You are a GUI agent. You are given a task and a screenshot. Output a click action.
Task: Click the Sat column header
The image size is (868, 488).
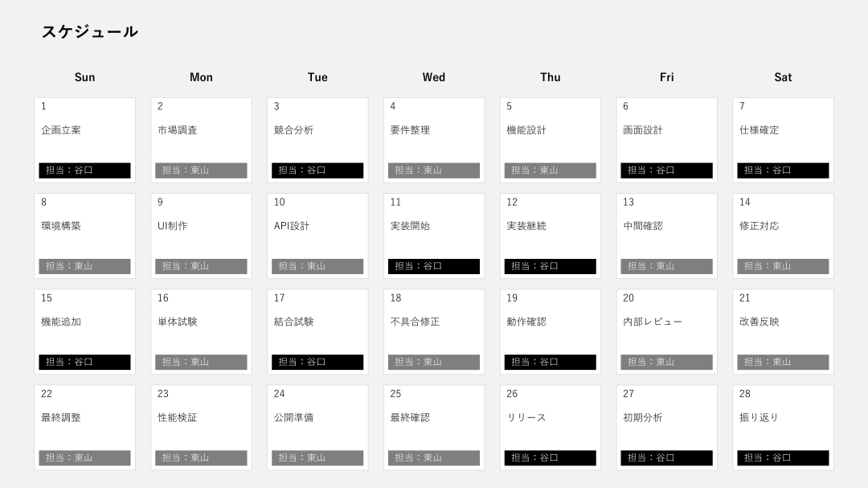pos(783,77)
